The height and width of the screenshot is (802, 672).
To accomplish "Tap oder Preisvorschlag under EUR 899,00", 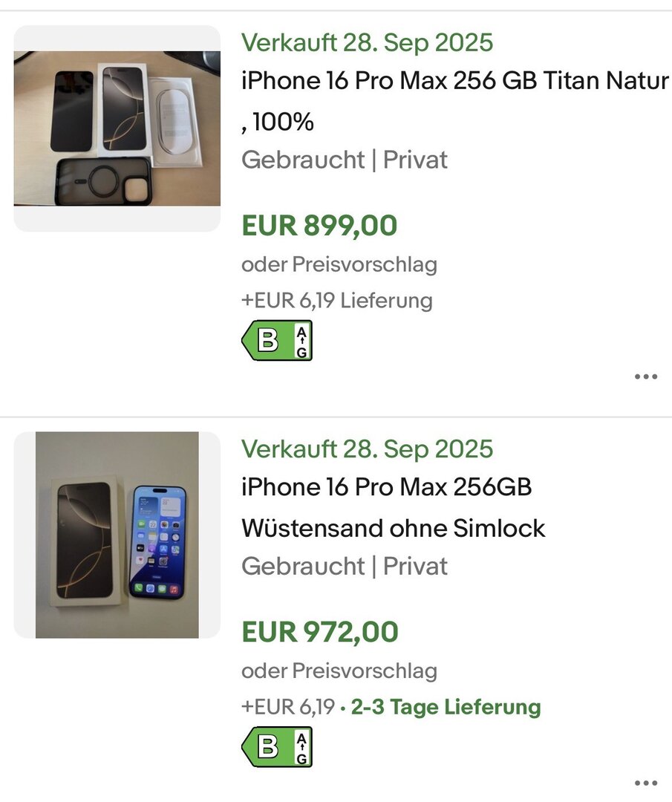I will click(339, 264).
